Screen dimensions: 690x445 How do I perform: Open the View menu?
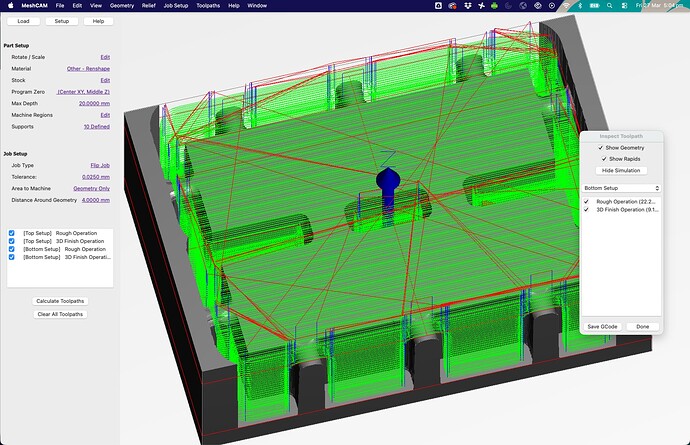[95, 6]
